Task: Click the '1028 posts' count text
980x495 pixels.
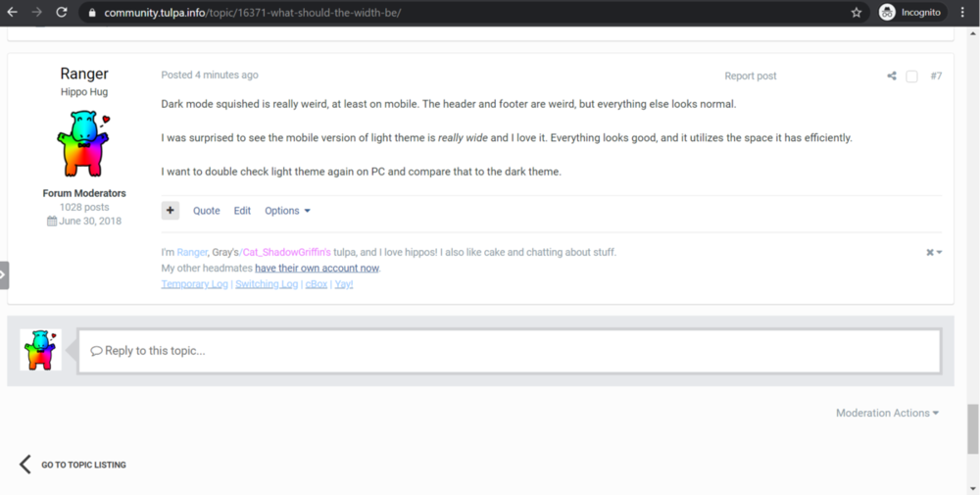Action: [x=84, y=207]
